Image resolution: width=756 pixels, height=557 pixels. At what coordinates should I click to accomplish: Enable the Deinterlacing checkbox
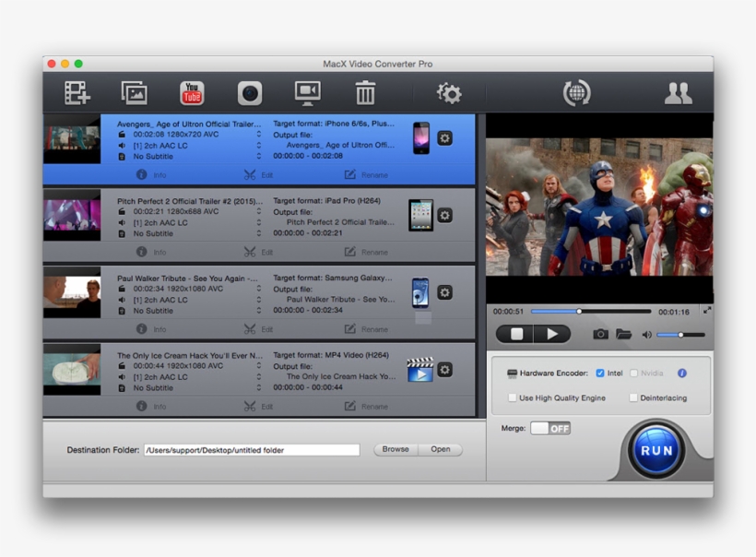click(633, 398)
